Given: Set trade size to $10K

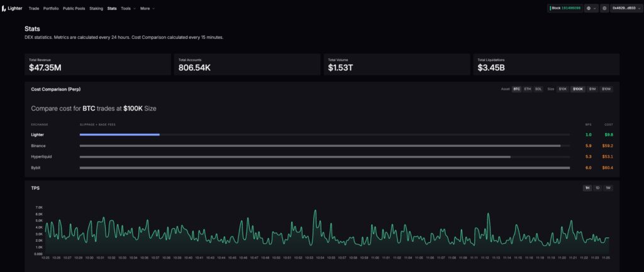Looking at the screenshot, I should point(563,89).
